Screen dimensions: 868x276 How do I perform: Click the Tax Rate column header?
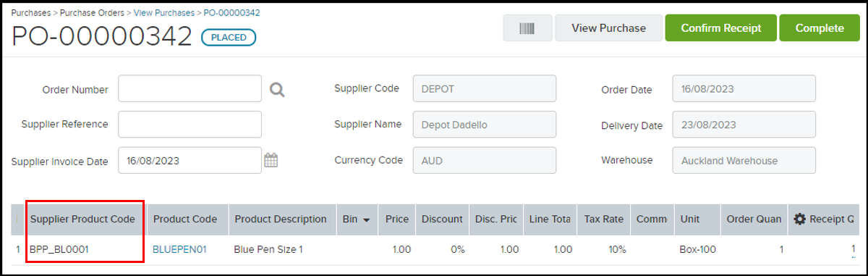603,219
